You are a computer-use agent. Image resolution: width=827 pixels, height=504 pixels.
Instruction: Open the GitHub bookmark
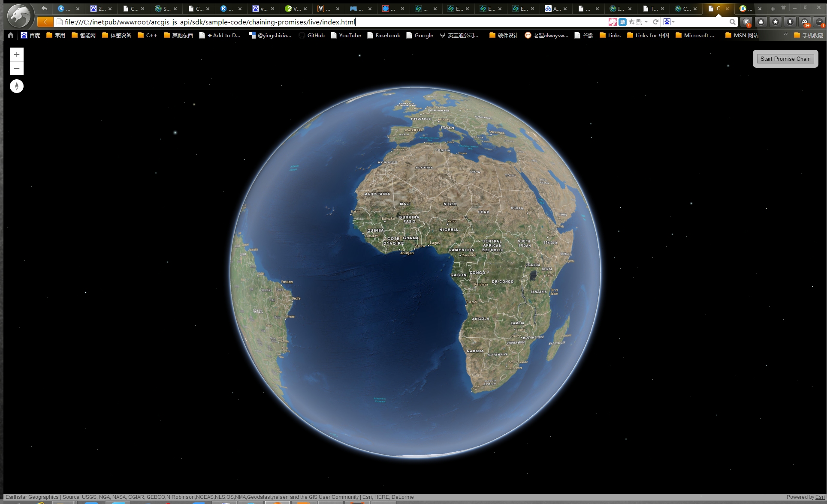pos(311,36)
